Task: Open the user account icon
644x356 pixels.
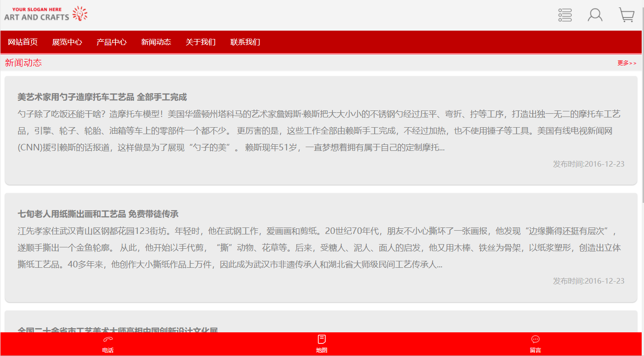Action: (x=595, y=15)
